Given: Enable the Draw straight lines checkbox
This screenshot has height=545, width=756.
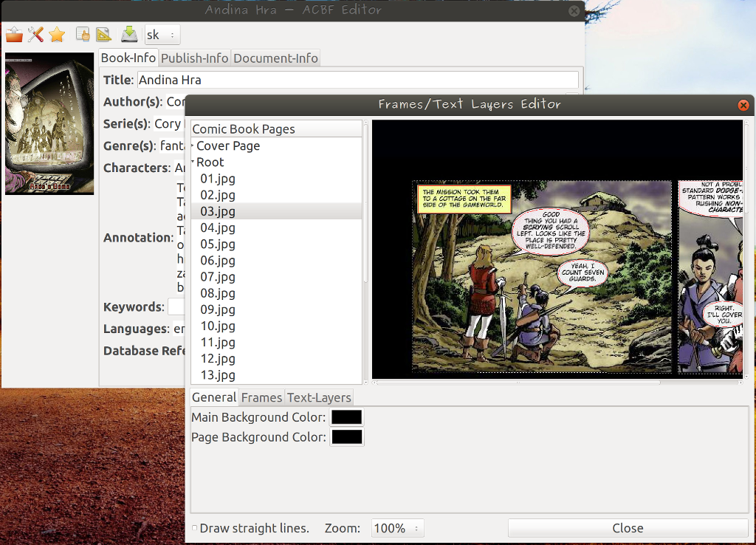Looking at the screenshot, I should click(195, 528).
